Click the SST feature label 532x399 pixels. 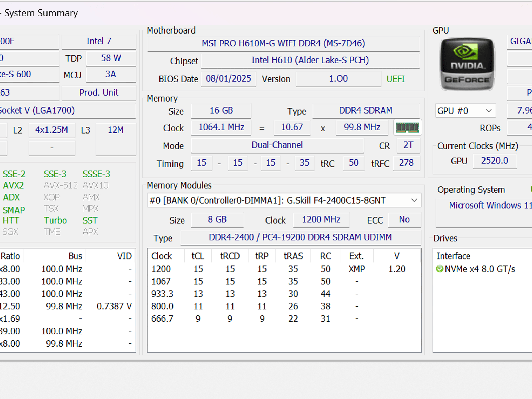click(x=90, y=221)
